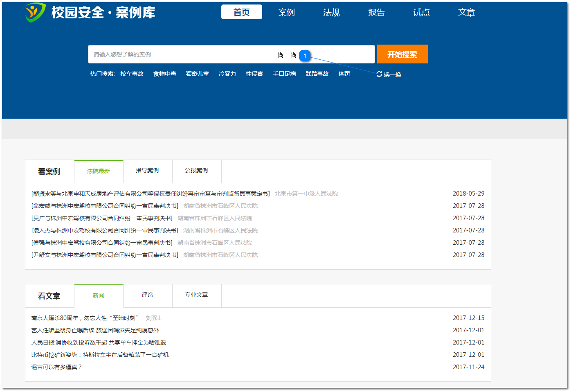
Task: Open the 试点 section
Action: [x=421, y=12]
